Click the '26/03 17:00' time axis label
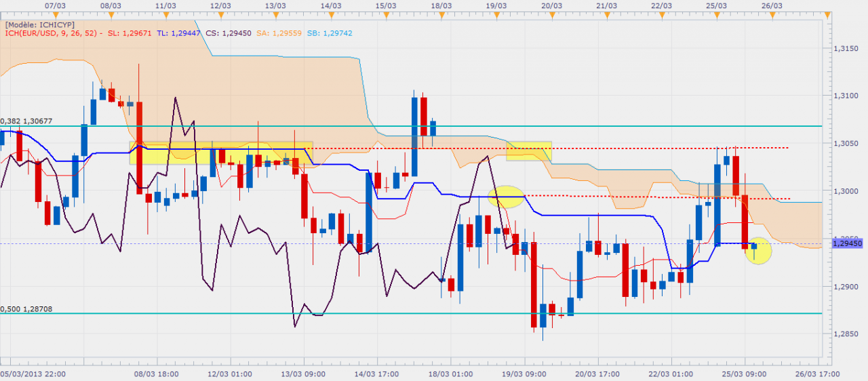The width and height of the screenshot is (868, 381). [x=817, y=374]
